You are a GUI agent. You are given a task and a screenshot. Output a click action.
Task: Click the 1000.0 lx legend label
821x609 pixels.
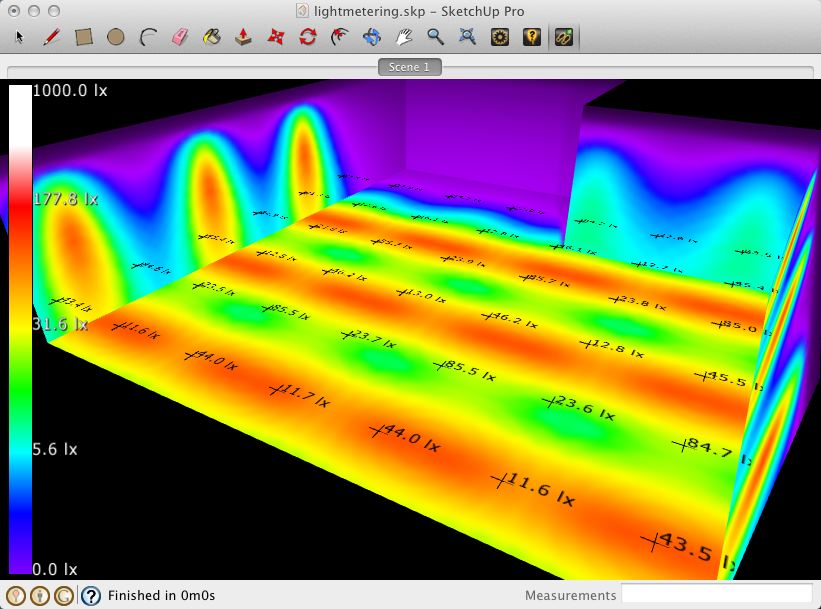[70, 91]
